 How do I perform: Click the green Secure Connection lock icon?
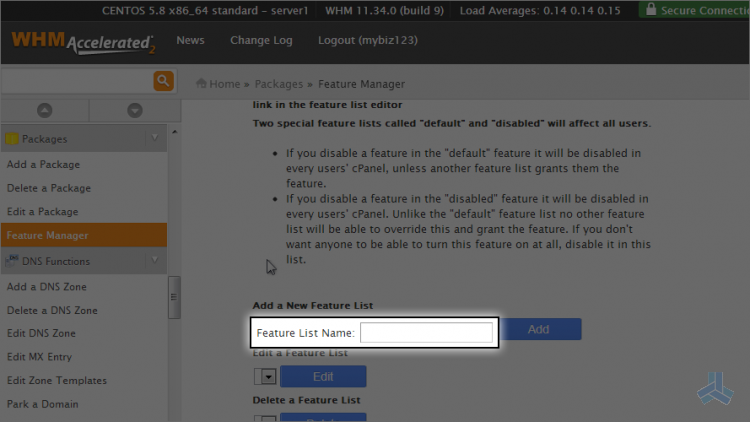(x=651, y=10)
